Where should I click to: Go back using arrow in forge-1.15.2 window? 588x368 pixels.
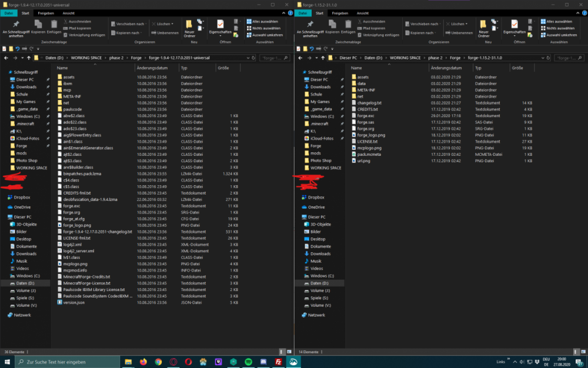(300, 58)
